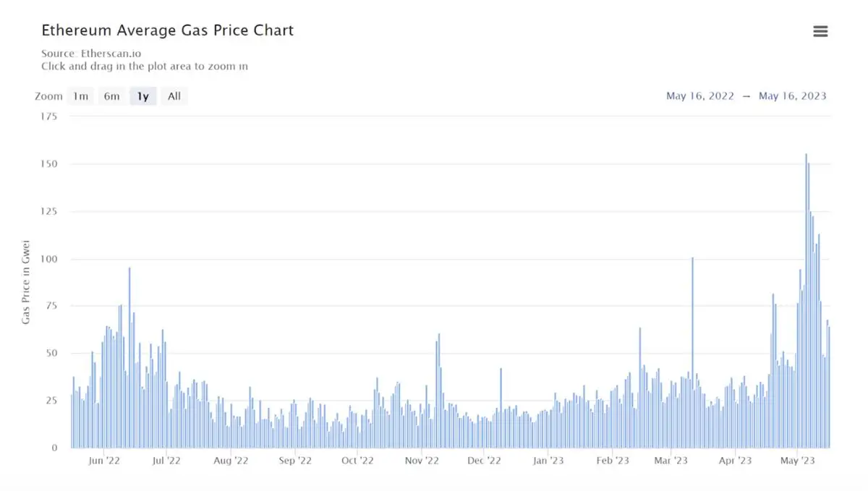Switch zoom range to 6m
The height and width of the screenshot is (491, 868).
[x=111, y=96]
